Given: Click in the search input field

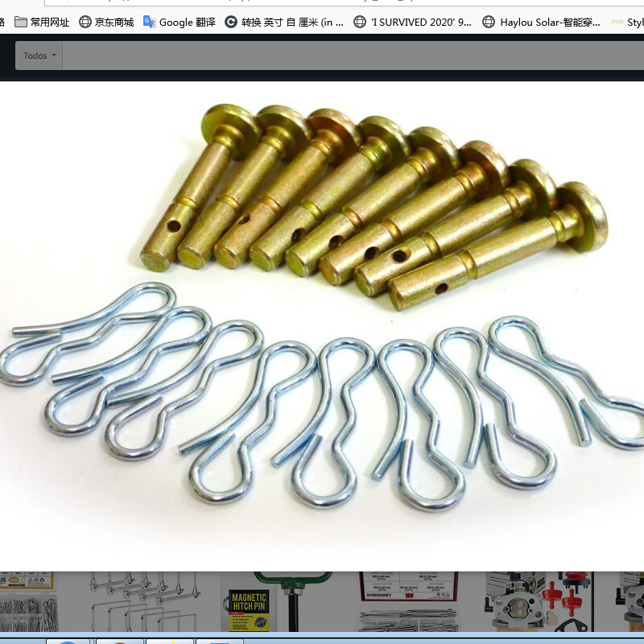Looking at the screenshot, I should 353,56.
